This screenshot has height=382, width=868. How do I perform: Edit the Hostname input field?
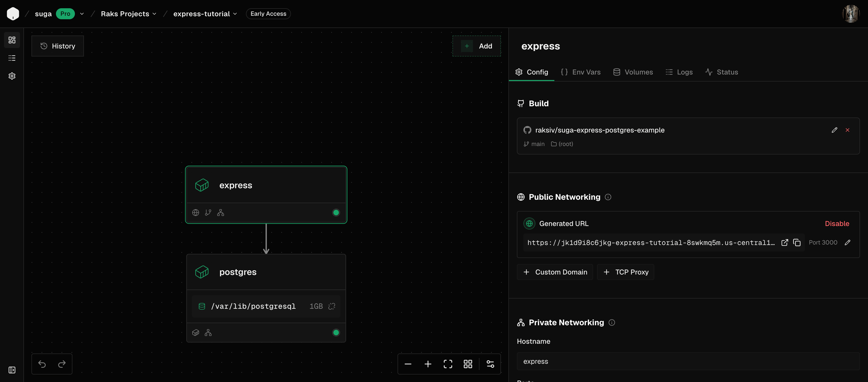click(688, 361)
